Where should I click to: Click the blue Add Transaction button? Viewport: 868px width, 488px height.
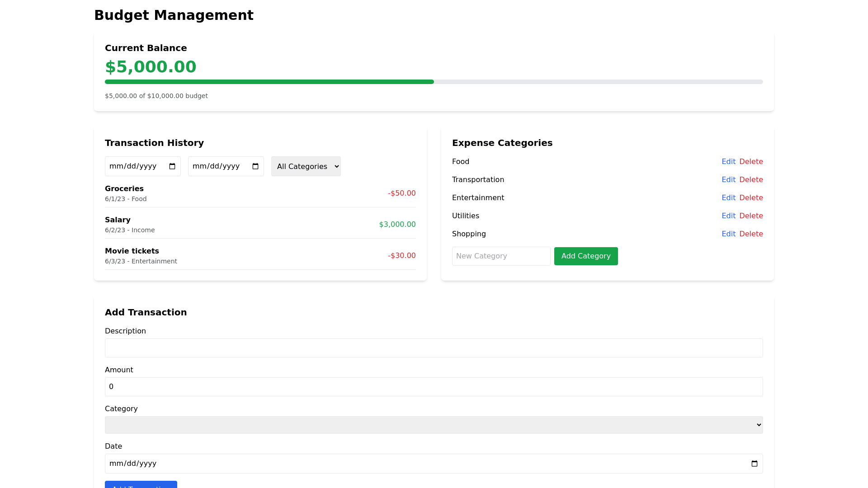[141, 485]
